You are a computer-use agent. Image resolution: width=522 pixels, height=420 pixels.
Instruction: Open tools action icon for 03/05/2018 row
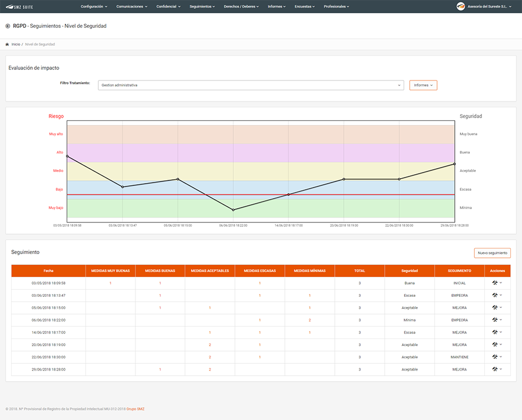(495, 283)
